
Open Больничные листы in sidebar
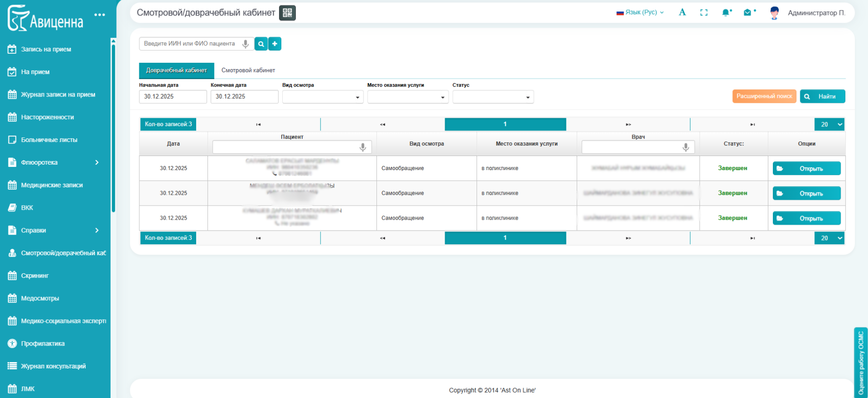(x=49, y=140)
